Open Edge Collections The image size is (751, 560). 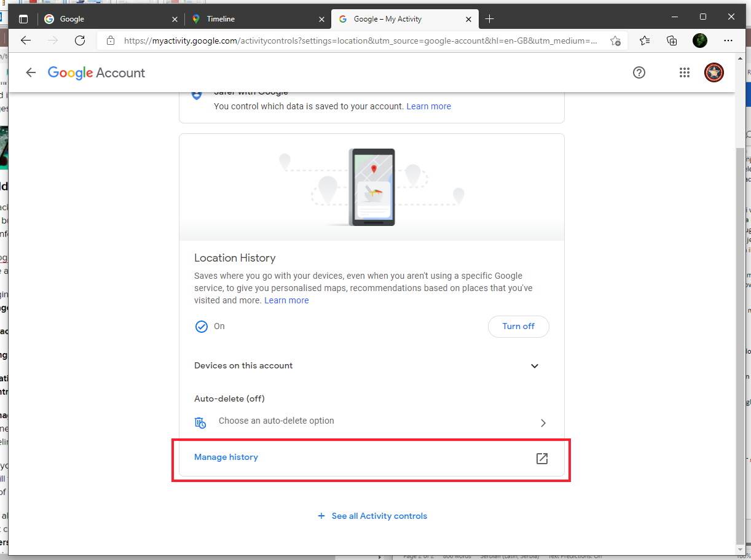coord(672,41)
